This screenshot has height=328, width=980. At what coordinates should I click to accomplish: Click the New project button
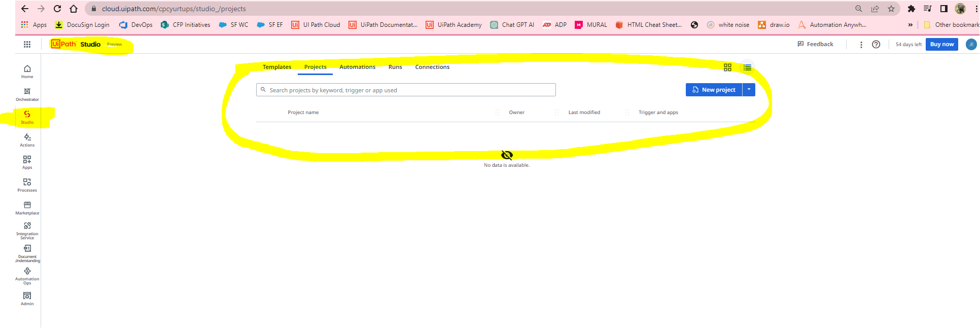tap(714, 90)
